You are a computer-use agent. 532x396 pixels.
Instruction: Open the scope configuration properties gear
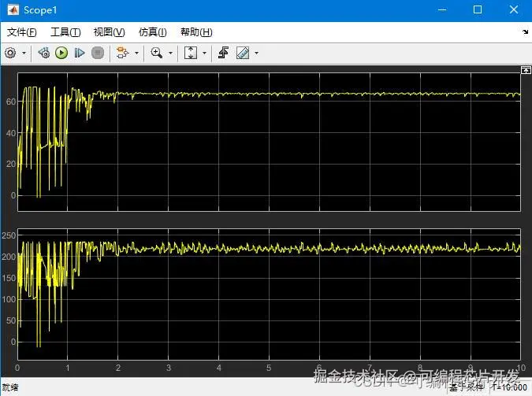point(10,53)
